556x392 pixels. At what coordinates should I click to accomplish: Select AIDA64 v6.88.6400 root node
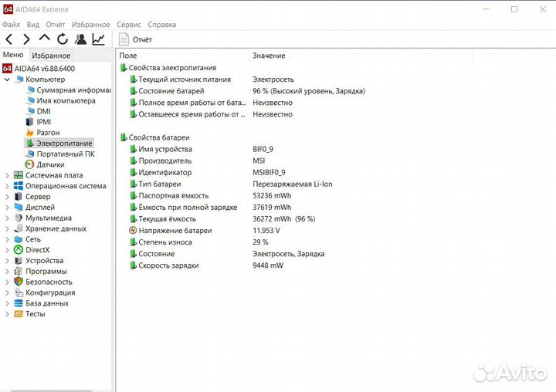(39, 69)
